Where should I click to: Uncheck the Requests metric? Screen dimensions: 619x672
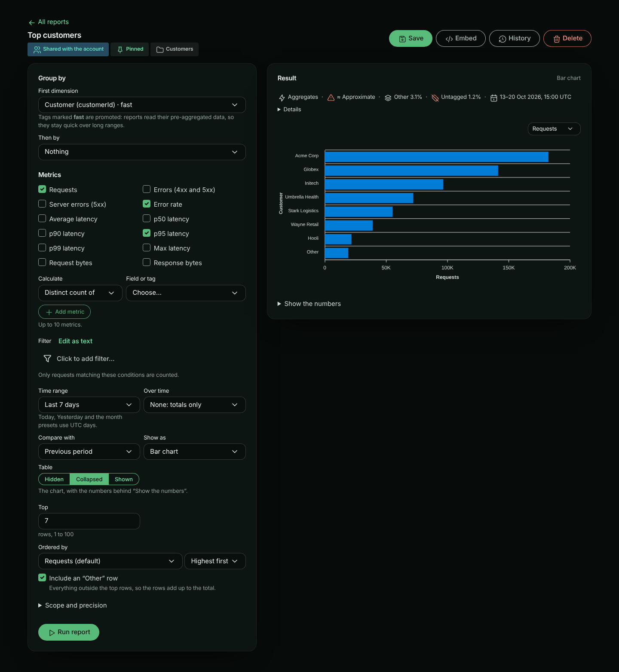click(x=42, y=189)
